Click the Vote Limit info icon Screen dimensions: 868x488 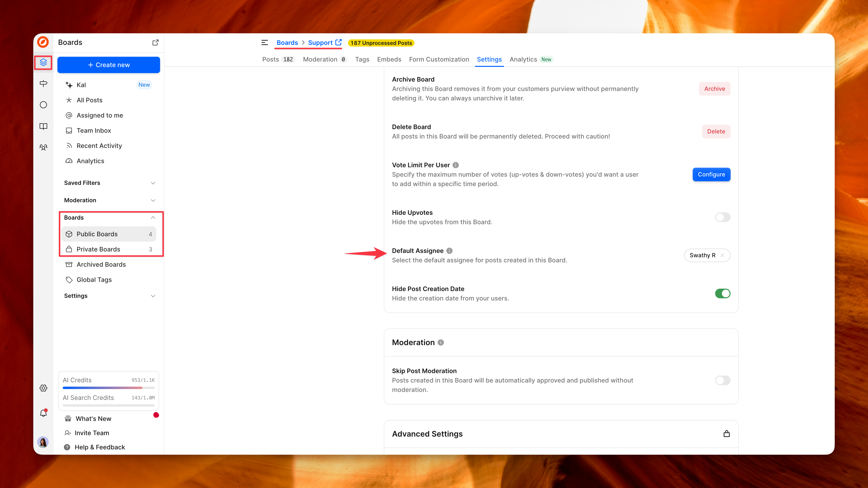click(455, 165)
